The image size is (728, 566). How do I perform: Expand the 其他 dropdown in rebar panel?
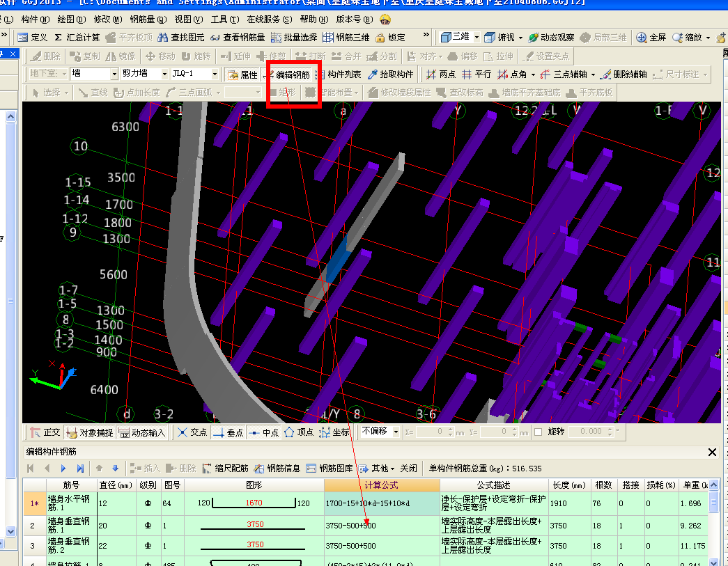point(392,469)
